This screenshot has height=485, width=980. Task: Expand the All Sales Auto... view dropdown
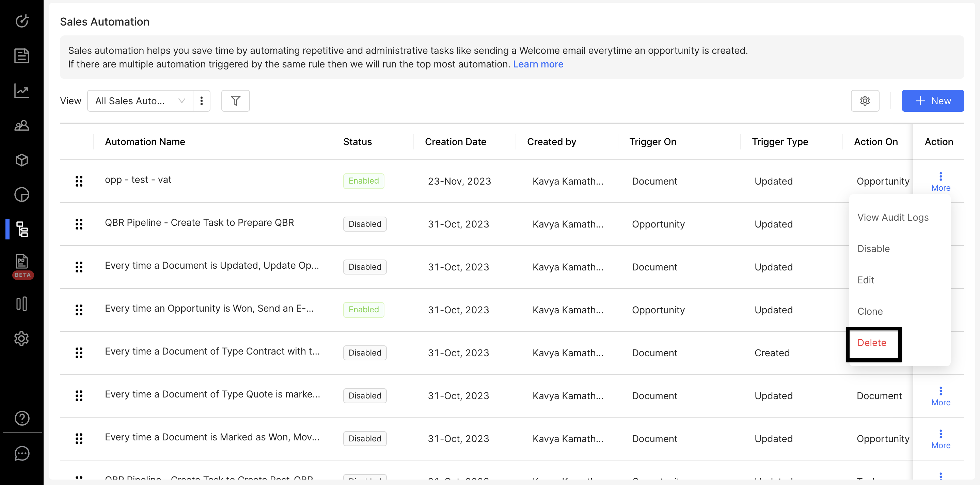[140, 101]
